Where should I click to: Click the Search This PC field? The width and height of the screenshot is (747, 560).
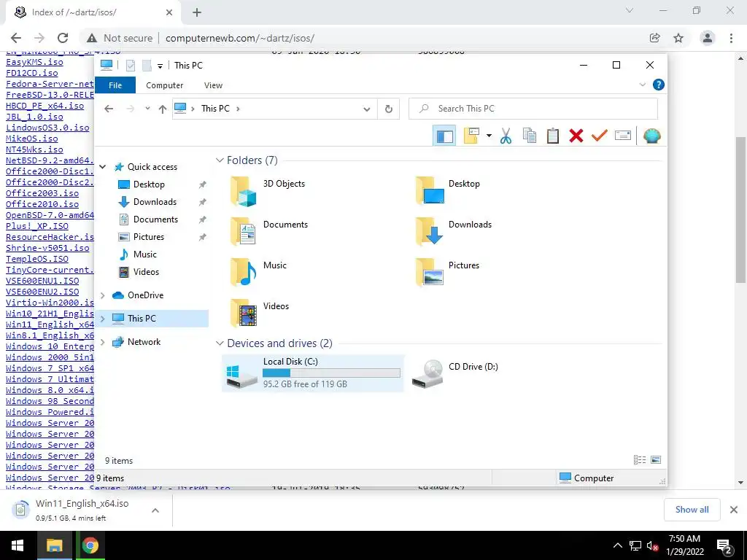pos(533,109)
